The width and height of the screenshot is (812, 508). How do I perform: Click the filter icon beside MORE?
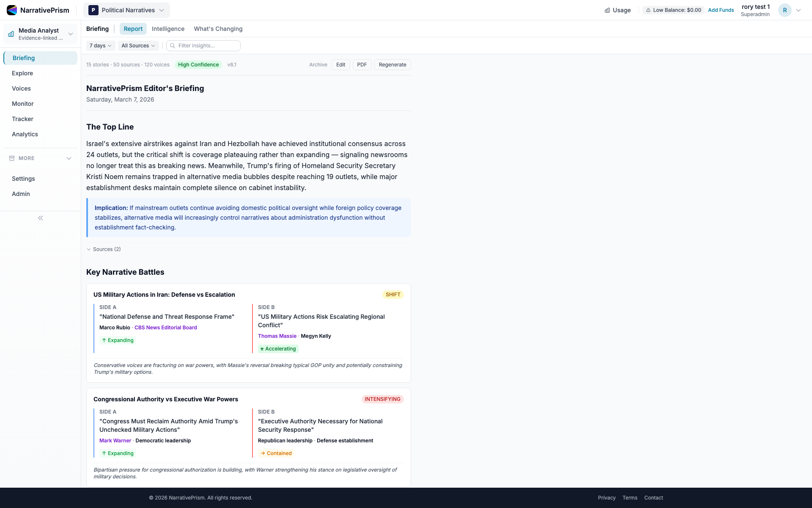coord(11,158)
